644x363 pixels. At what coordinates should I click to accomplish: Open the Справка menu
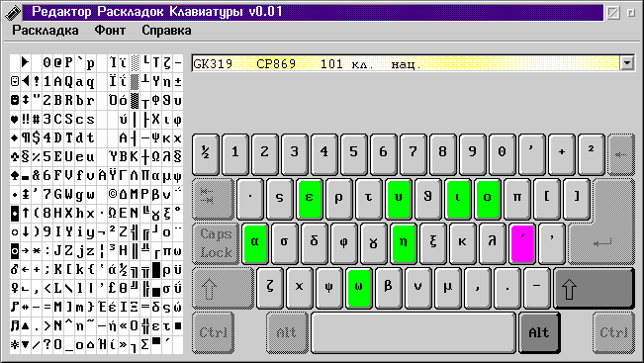tap(166, 31)
